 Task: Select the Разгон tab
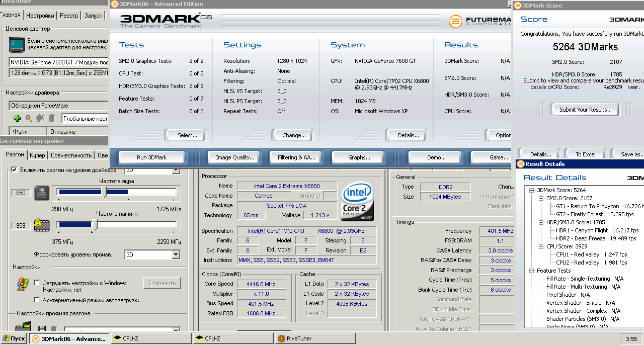point(15,155)
